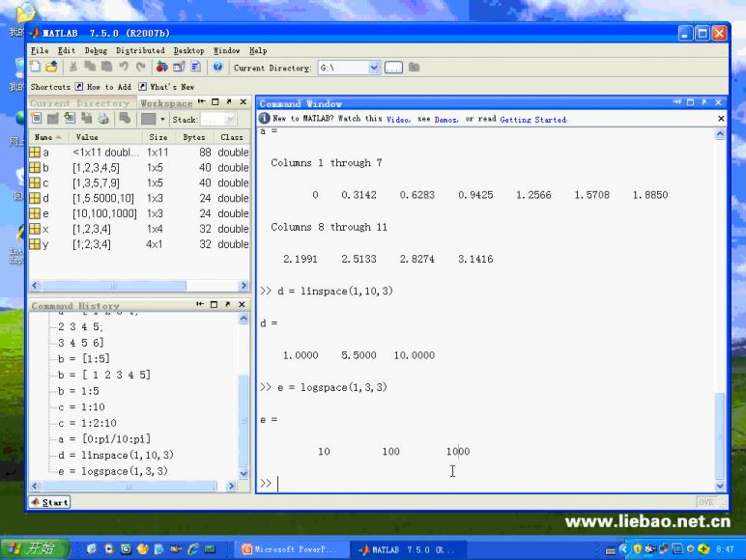Open the Current Directory path dropdown
746x560 pixels.
374,68
